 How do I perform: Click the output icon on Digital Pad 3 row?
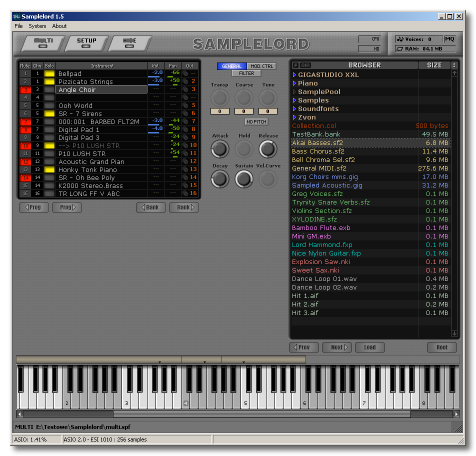pos(185,137)
